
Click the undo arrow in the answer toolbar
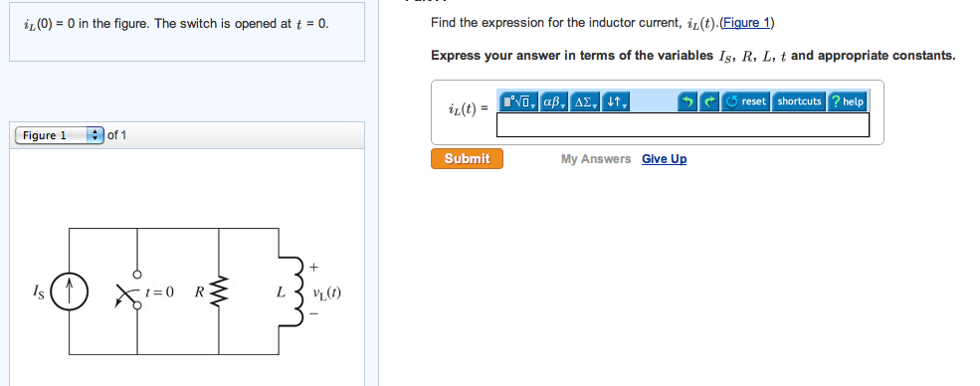click(688, 101)
